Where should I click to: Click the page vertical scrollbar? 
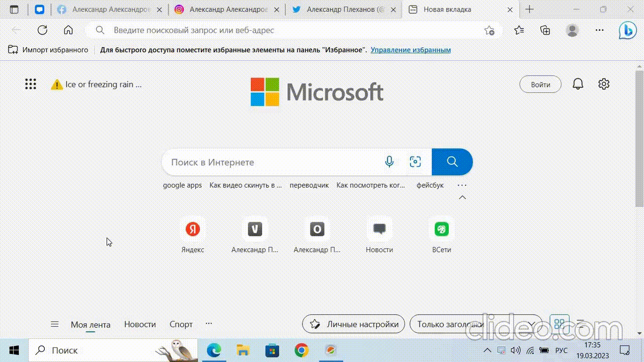[x=639, y=138]
